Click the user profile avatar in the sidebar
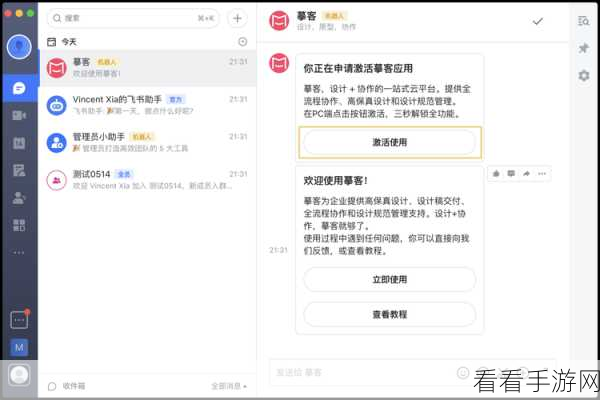600x400 pixels. 19,47
